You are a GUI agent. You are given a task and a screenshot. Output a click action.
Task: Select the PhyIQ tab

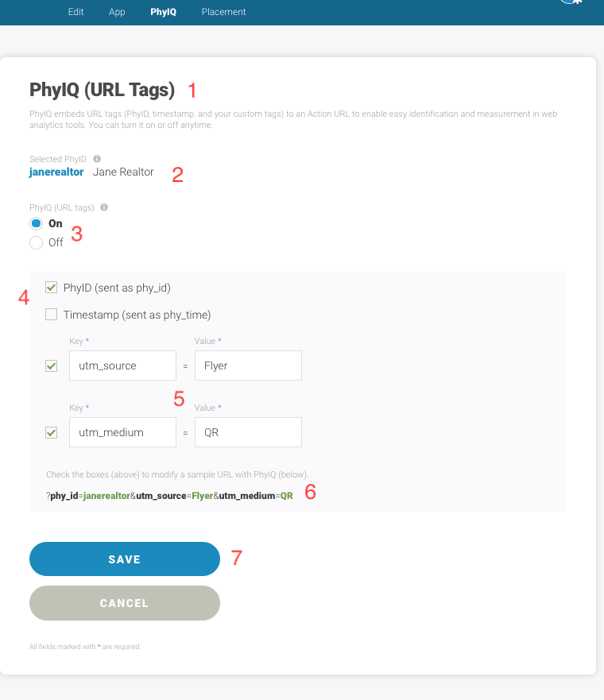coord(163,12)
